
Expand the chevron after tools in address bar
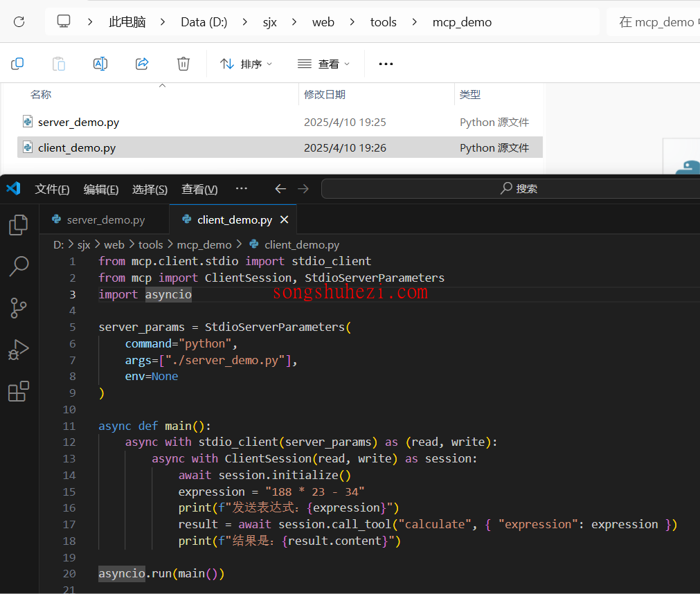pyautogui.click(x=414, y=22)
